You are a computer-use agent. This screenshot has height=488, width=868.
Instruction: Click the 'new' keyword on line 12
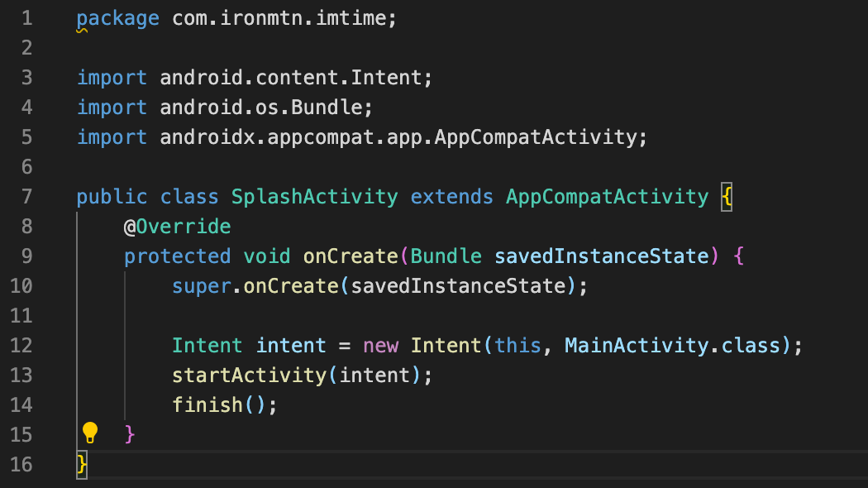click(380, 346)
